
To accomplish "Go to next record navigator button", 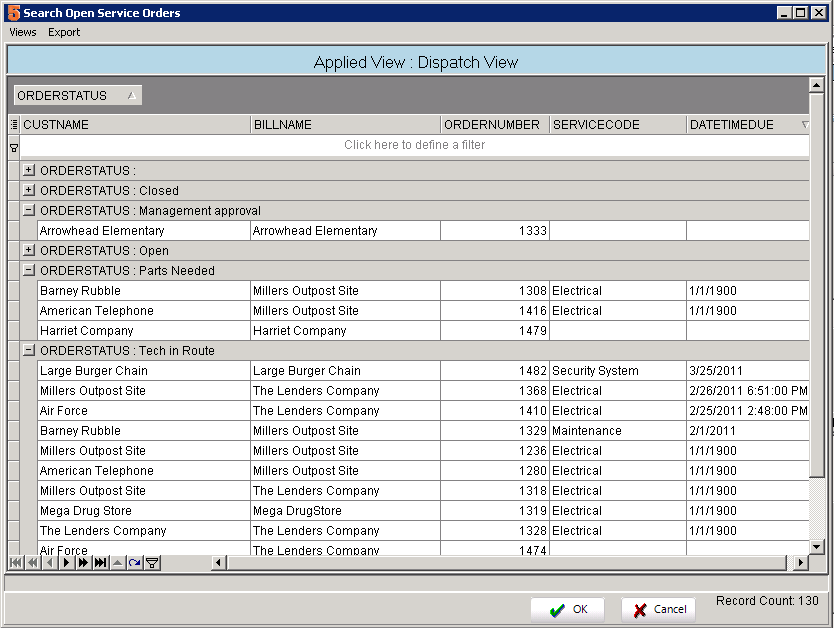I will point(66,563).
